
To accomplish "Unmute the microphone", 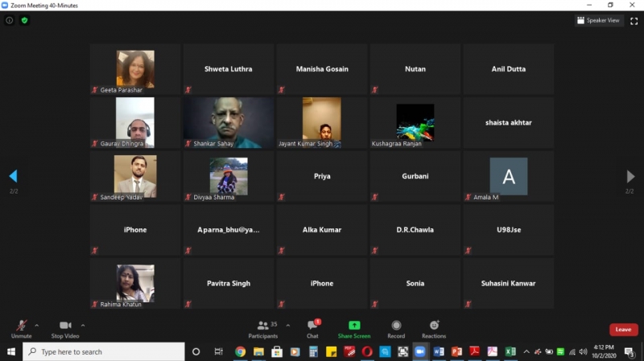I will [21, 326].
